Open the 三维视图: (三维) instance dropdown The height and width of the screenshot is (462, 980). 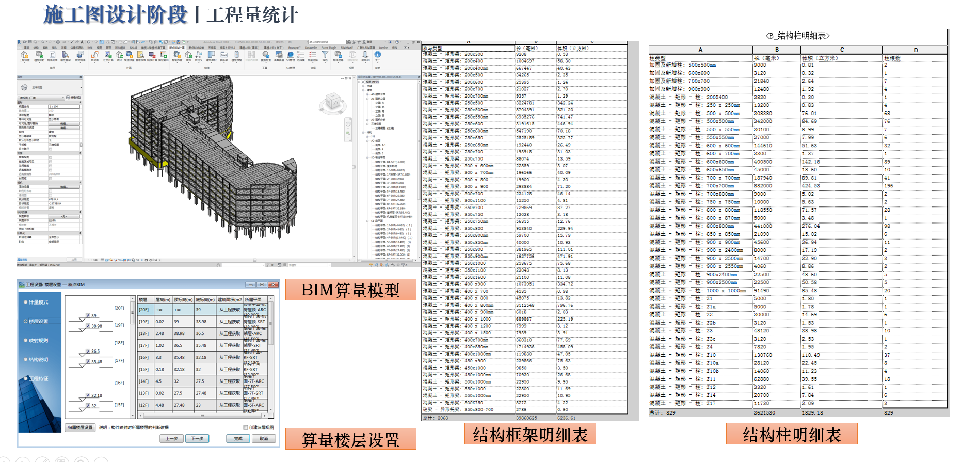click(41, 98)
